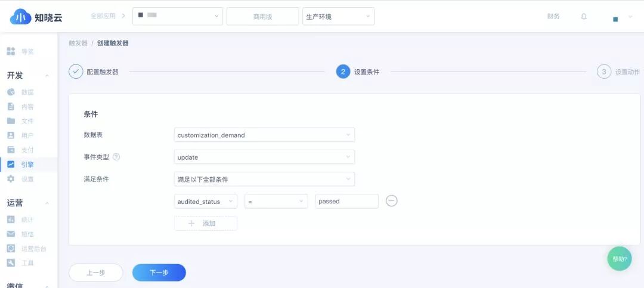Go to 用户 in sidebar

(x=27, y=135)
